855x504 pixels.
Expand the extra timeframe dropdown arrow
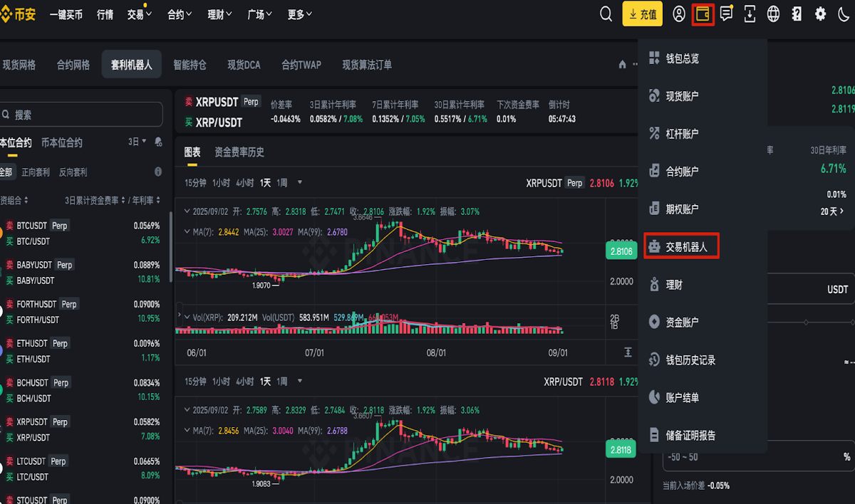[299, 182]
